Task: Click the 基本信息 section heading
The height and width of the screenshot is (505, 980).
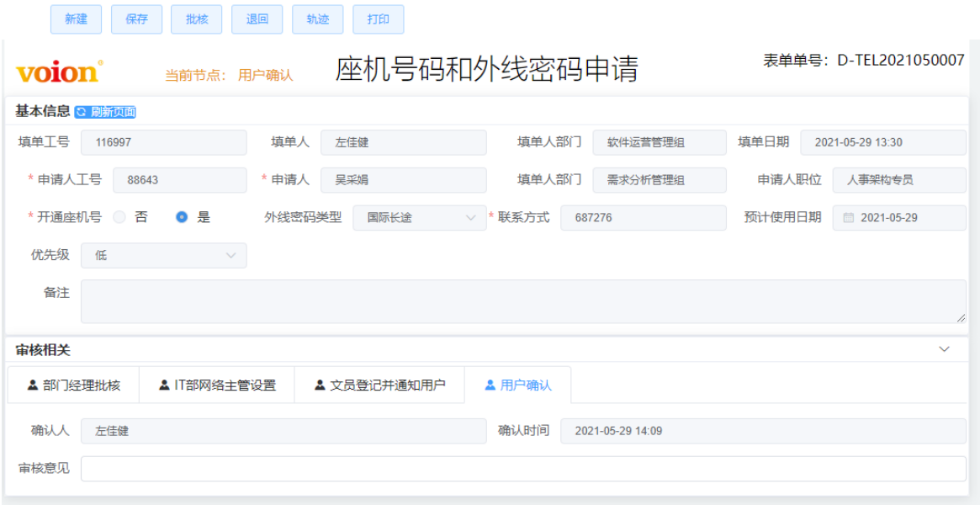Action: point(43,111)
